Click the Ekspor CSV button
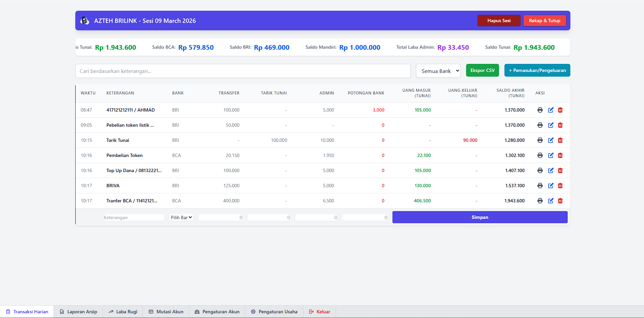Viewport: 644px width, 318px height. [x=482, y=70]
